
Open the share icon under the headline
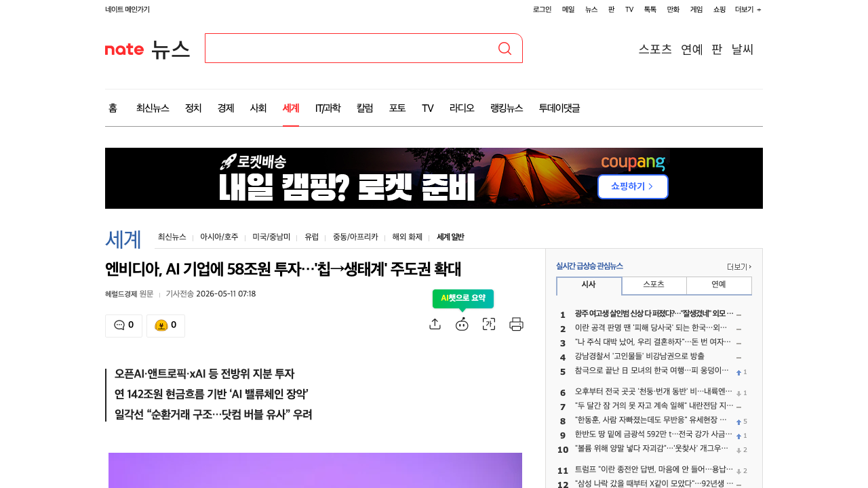click(x=435, y=324)
